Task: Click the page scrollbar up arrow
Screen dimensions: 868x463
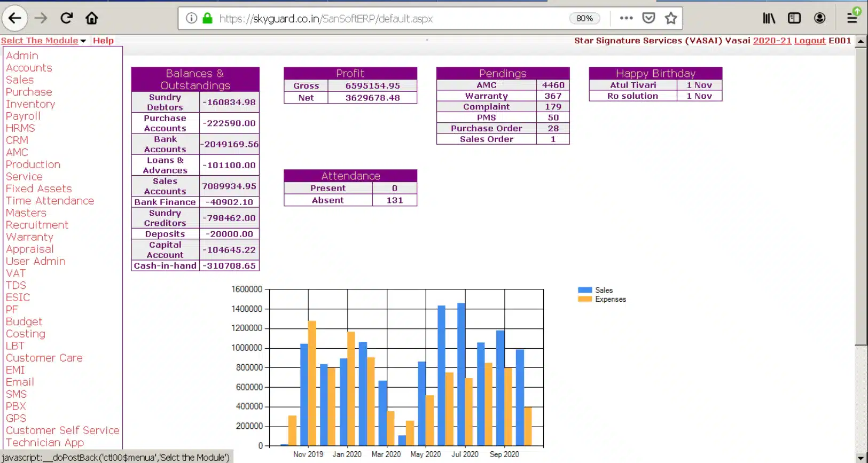Action: [861, 41]
